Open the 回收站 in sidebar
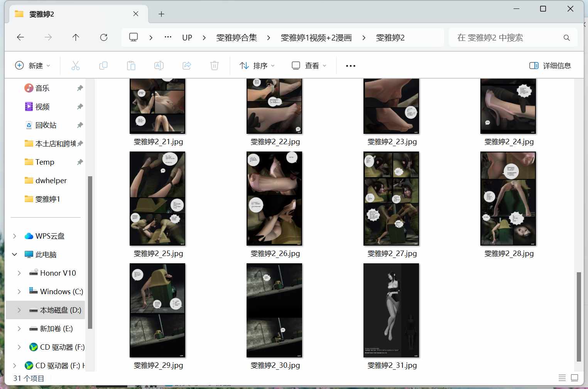The image size is (588, 389). pos(46,125)
